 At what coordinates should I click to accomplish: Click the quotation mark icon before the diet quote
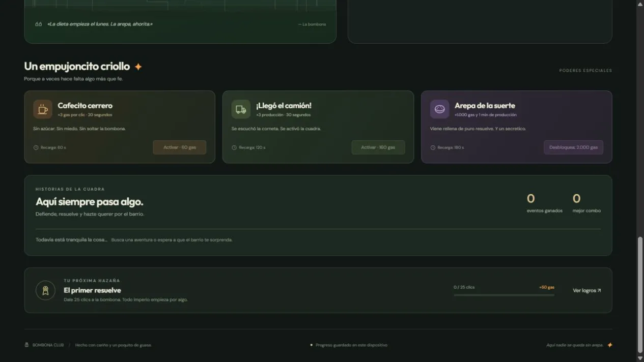pos(39,24)
